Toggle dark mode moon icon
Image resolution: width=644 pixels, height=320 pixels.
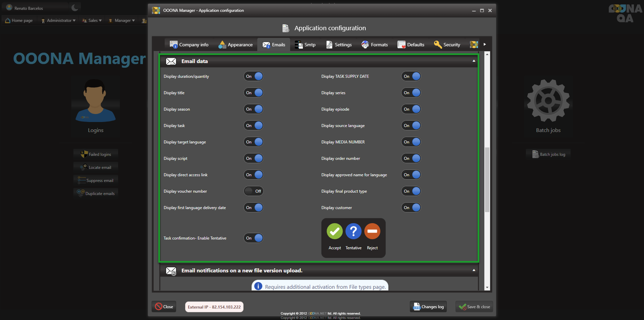click(74, 8)
